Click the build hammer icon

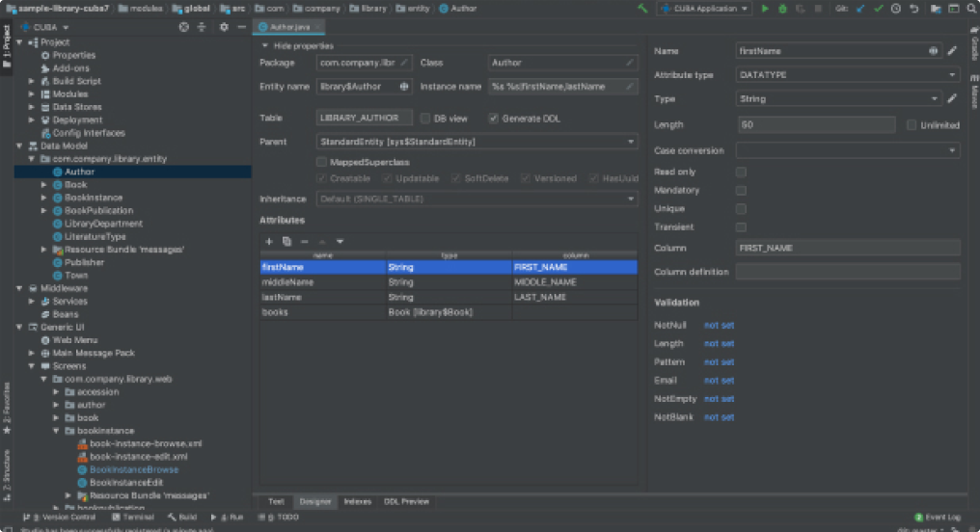[x=642, y=9]
